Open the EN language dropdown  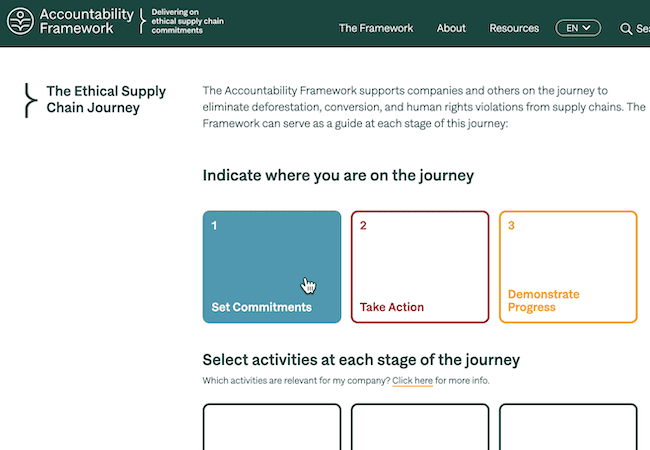pos(578,28)
